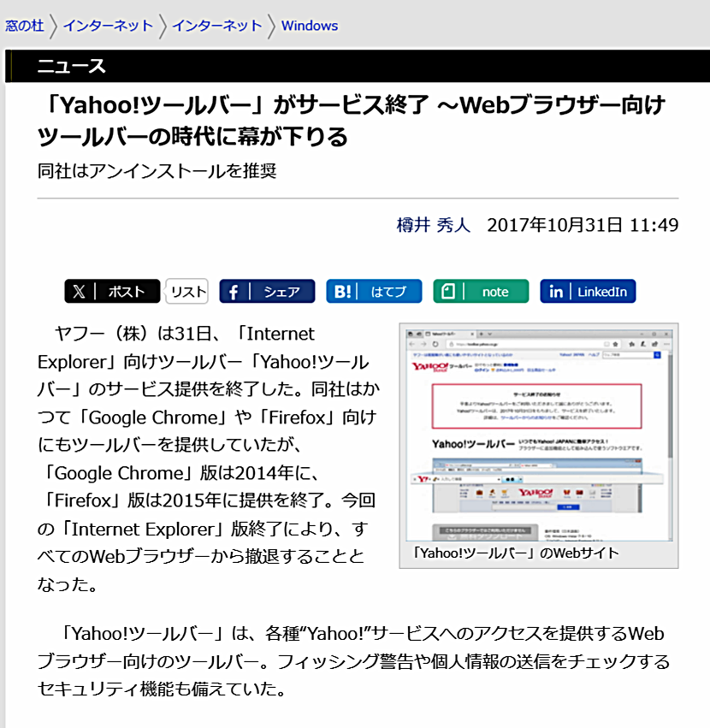
Task: Bookmark the article with the はてブ button
Action: (x=374, y=291)
